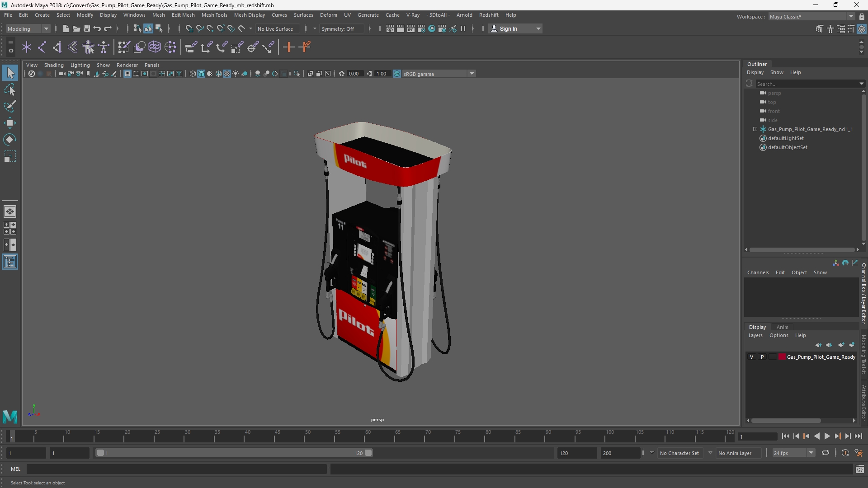Click the range slider bar handle at 120
Screen dimensions: 868x488
(x=368, y=453)
